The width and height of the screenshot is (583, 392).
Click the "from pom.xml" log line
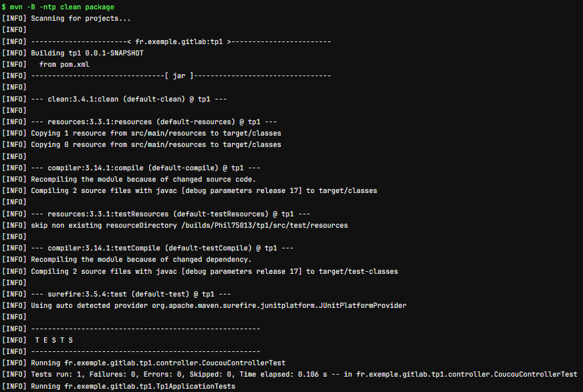(64, 64)
